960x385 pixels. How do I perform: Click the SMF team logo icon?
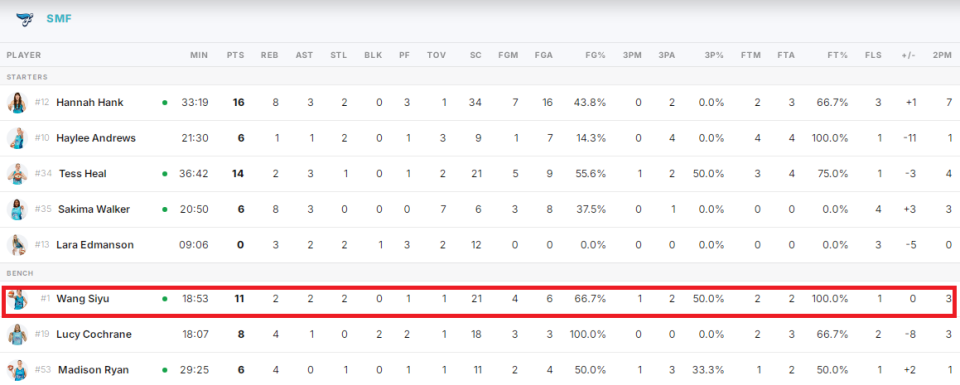click(25, 18)
